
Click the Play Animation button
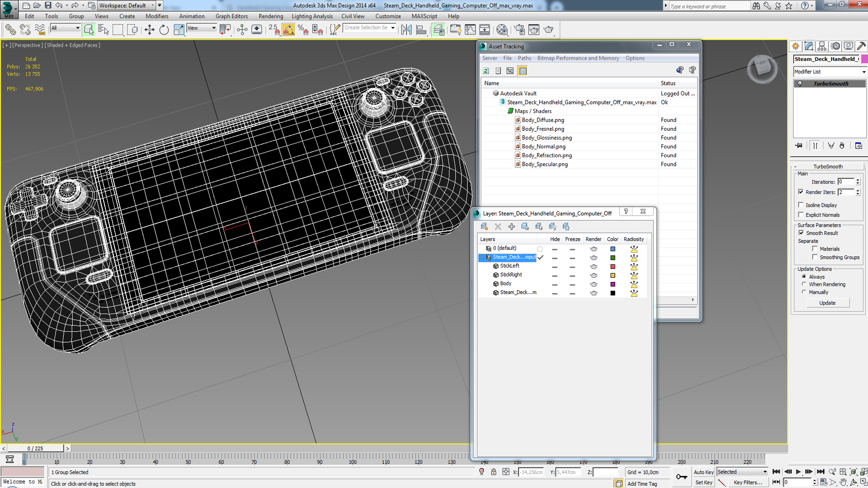pyautogui.click(x=798, y=472)
